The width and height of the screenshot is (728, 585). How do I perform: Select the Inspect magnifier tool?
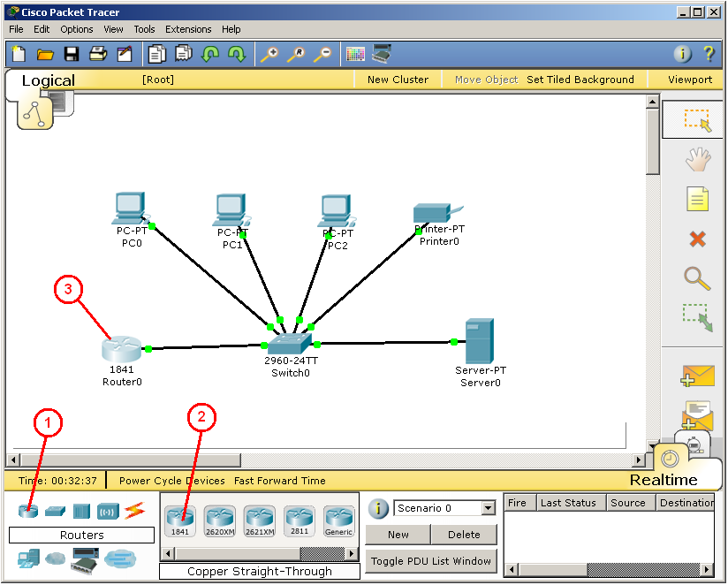point(697,279)
